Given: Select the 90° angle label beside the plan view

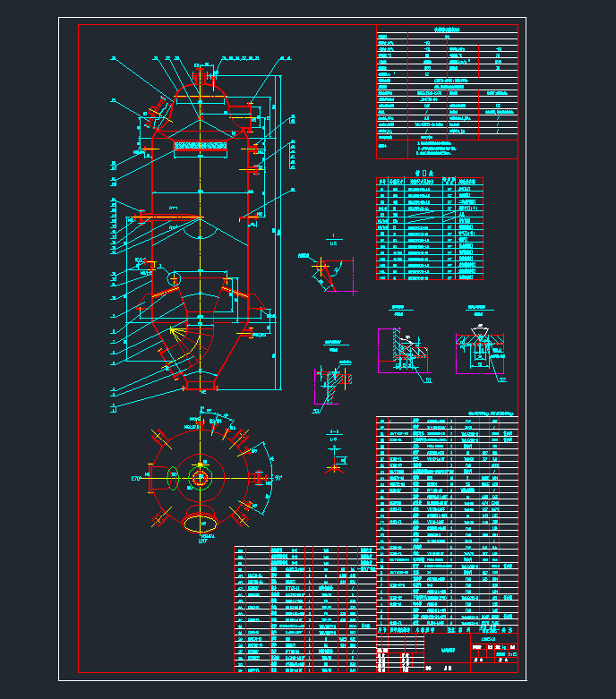Looking at the screenshot, I should click(277, 479).
